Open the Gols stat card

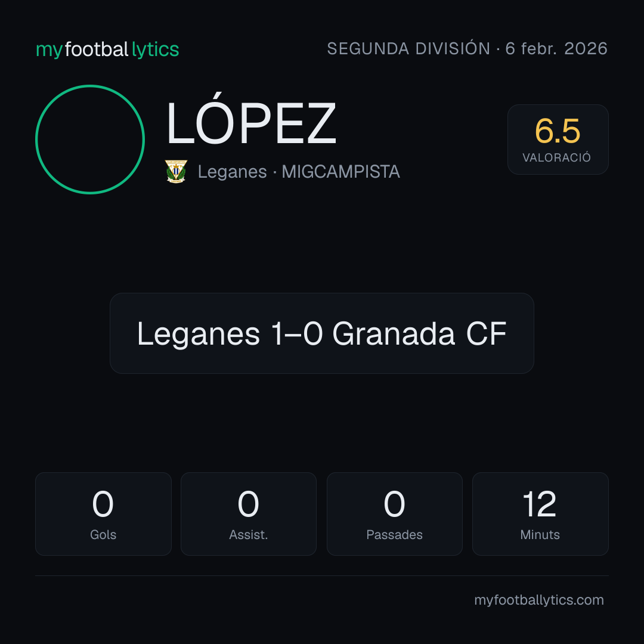tap(103, 514)
